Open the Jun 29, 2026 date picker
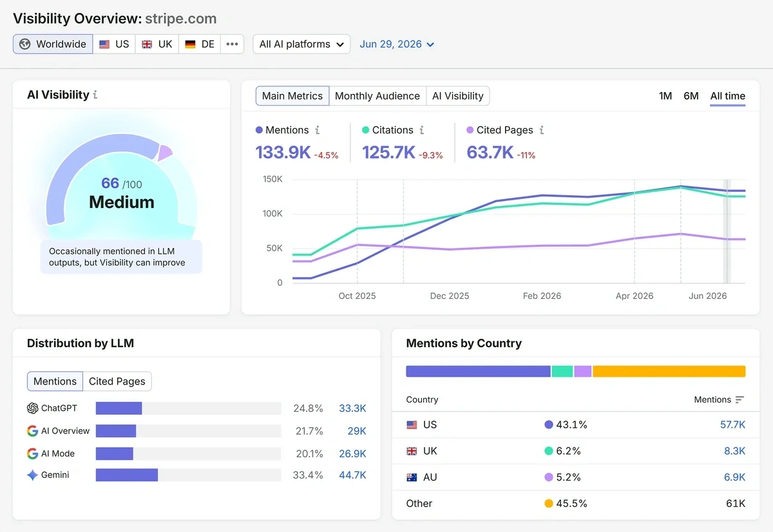The height and width of the screenshot is (532, 773). tap(397, 44)
